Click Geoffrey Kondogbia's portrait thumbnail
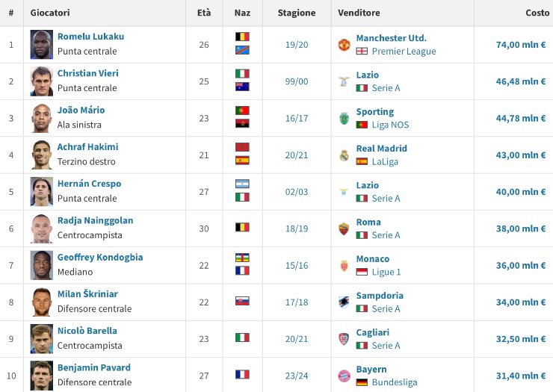This screenshot has height=392, width=553. click(42, 266)
